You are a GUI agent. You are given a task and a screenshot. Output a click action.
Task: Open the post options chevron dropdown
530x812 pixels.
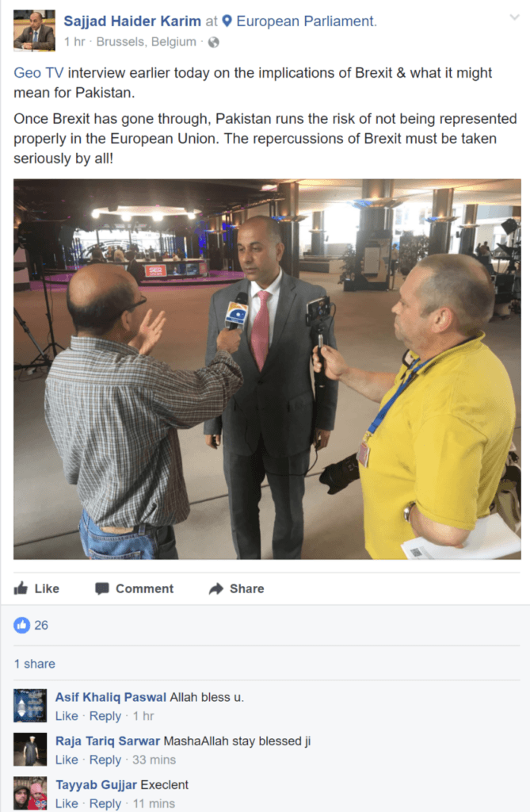tap(514, 17)
